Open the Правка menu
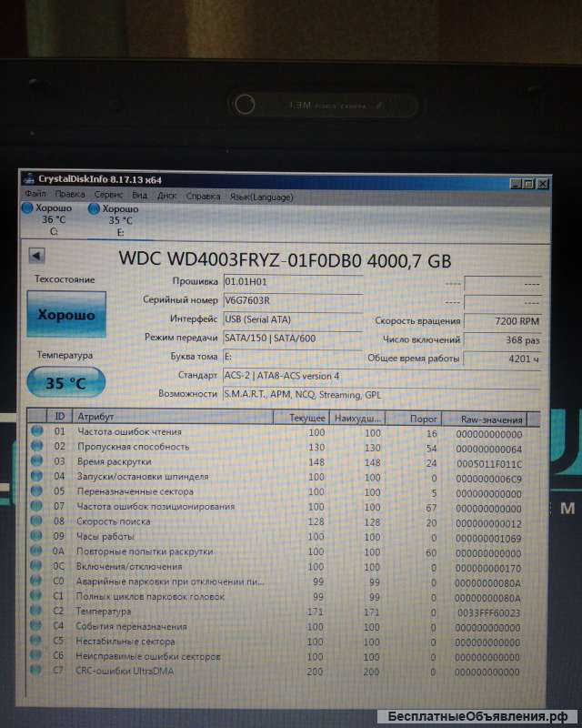The height and width of the screenshot is (728, 582). pos(70,194)
